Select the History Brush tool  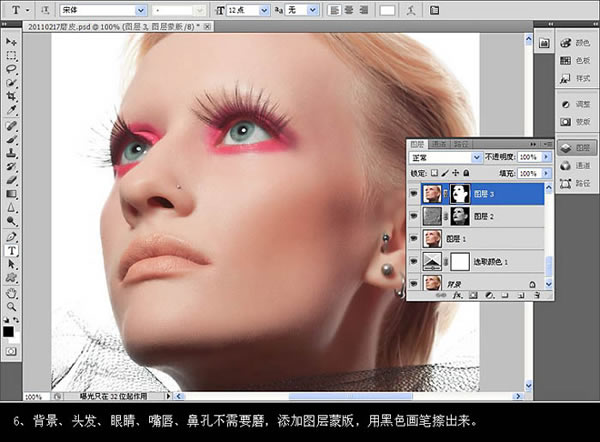[11, 167]
